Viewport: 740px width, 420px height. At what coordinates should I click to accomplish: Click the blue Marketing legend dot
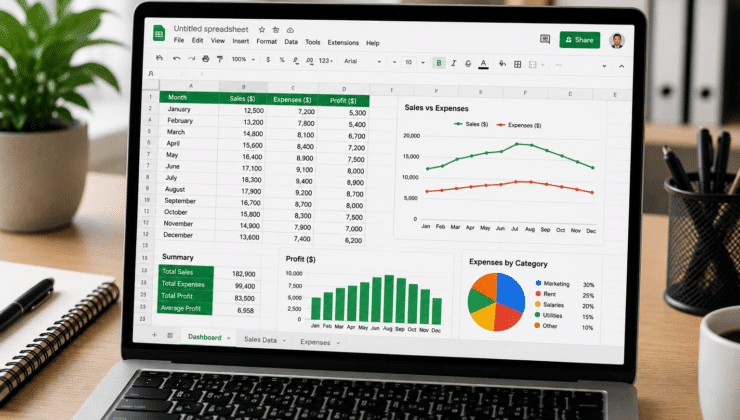coord(538,283)
